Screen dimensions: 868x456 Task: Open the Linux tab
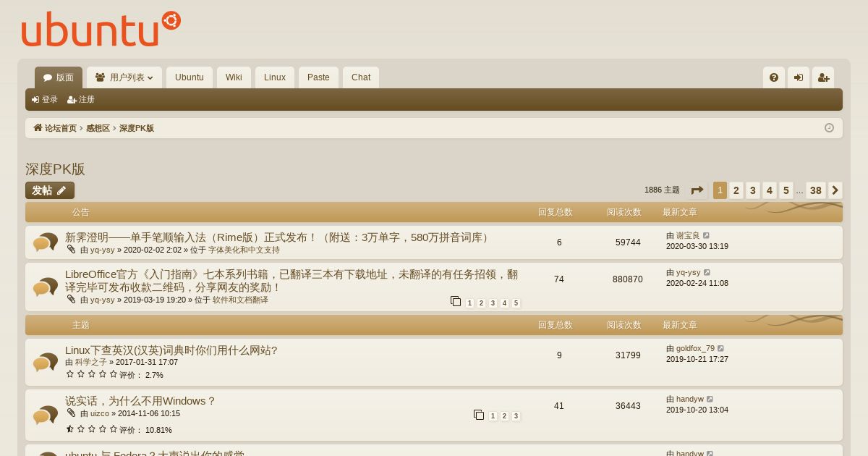[x=275, y=77]
